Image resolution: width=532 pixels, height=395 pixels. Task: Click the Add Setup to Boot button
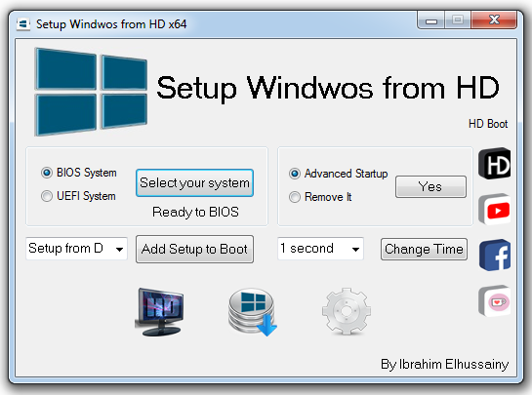[x=194, y=250]
